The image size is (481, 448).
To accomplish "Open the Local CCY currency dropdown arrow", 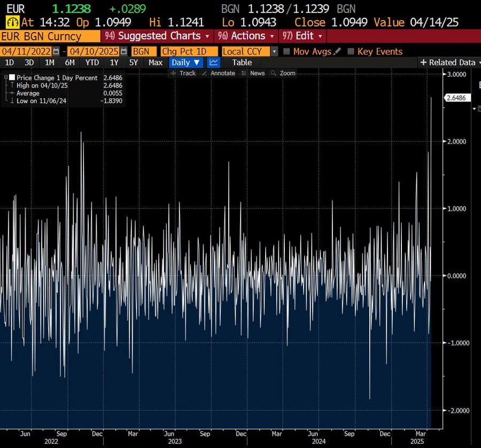I will [274, 51].
